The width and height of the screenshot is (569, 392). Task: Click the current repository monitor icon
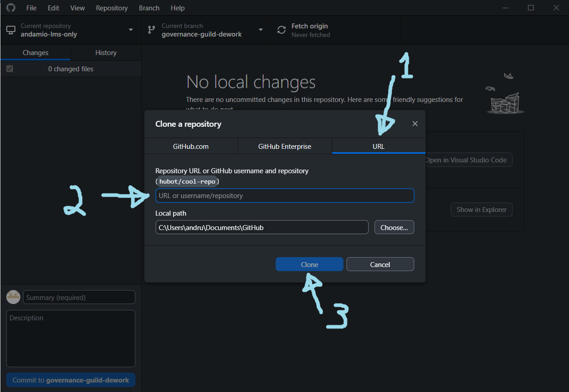click(10, 30)
